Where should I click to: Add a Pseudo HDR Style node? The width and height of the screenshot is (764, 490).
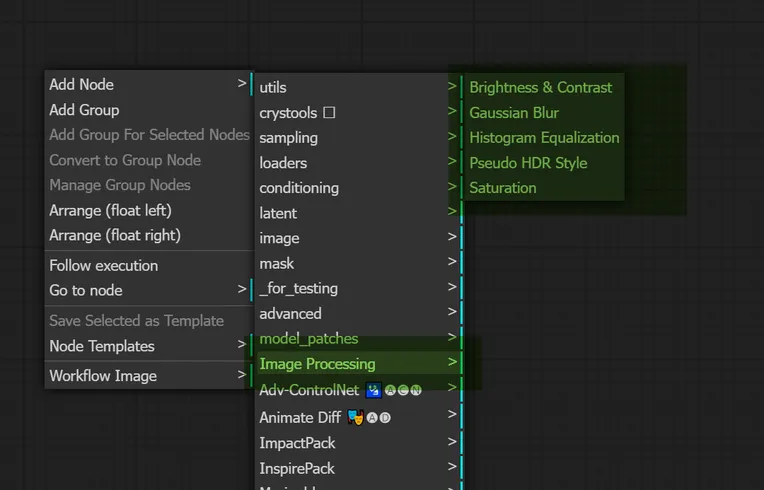tap(528, 163)
